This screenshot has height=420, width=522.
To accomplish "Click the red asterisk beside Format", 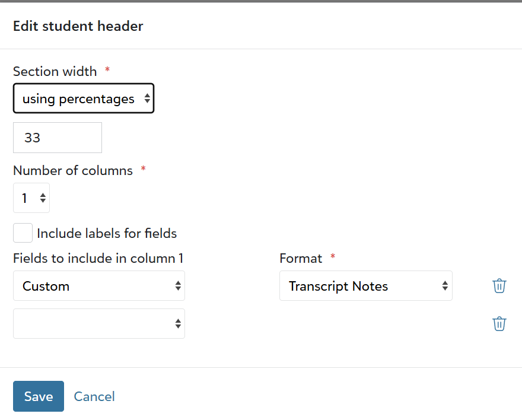I will pos(333,257).
